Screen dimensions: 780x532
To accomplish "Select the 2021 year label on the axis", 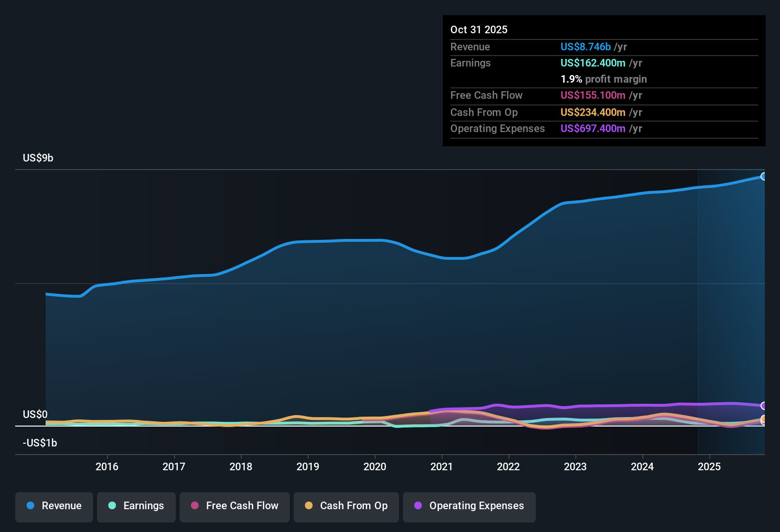I will 442,466.
